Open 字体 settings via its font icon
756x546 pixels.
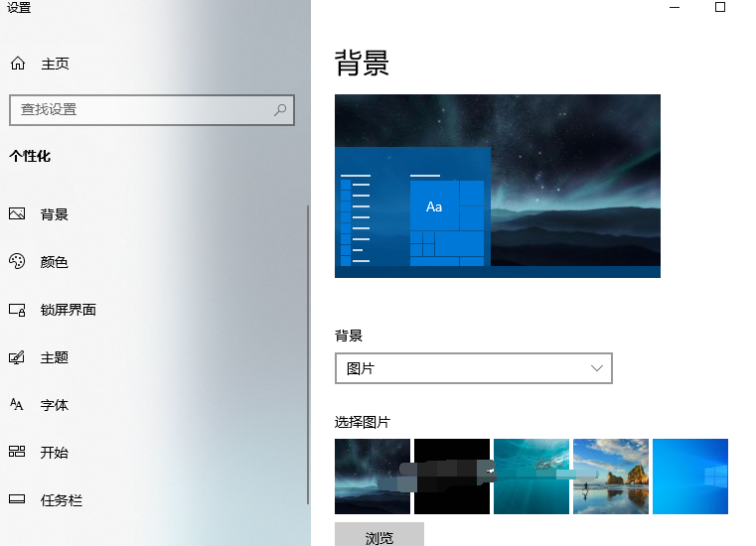(x=17, y=405)
